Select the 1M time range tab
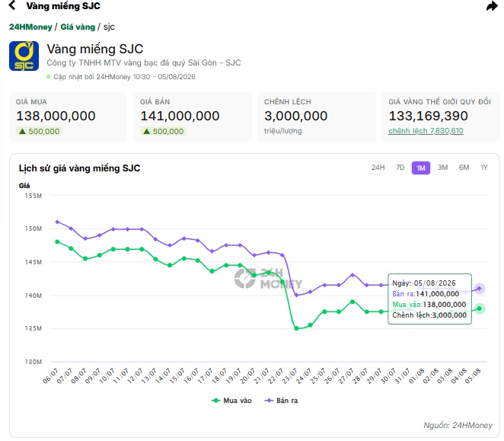The image size is (504, 441). click(x=421, y=168)
